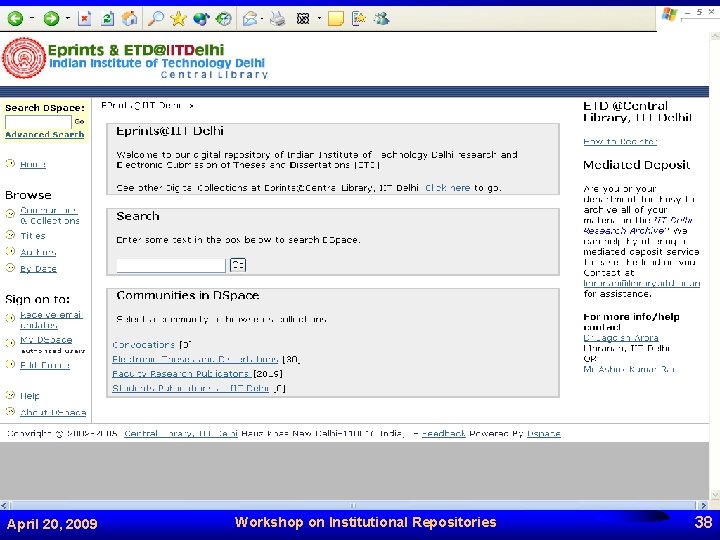
Task: Open the Feedback footer link
Action: coord(444,433)
